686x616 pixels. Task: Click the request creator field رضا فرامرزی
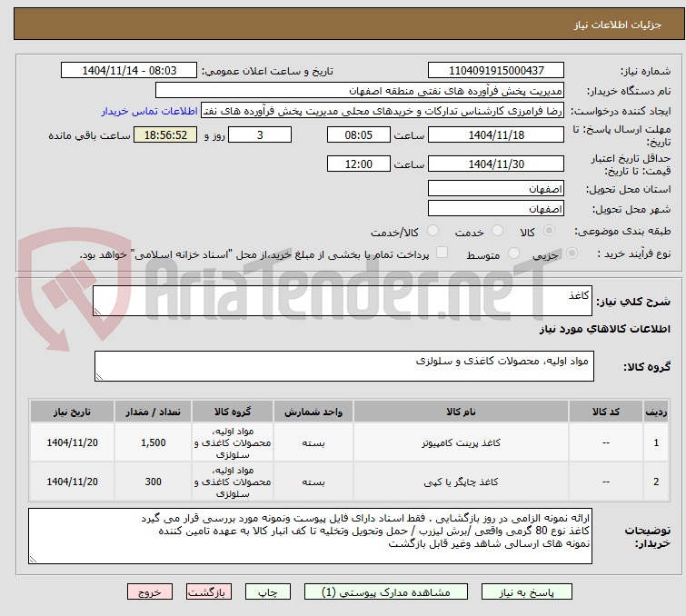pyautogui.click(x=383, y=111)
